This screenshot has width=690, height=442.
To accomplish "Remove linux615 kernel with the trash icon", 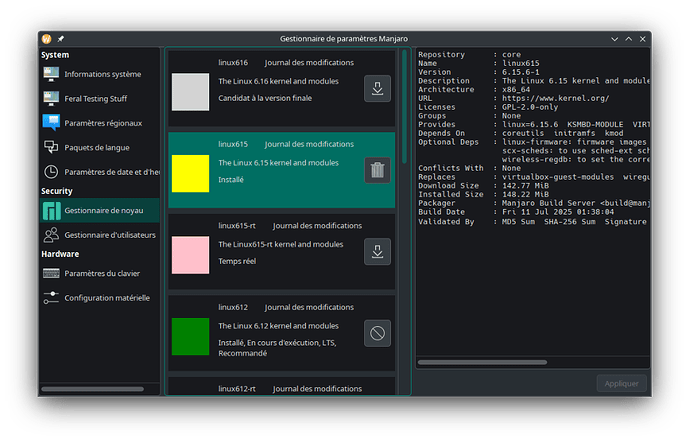I will pos(377,170).
